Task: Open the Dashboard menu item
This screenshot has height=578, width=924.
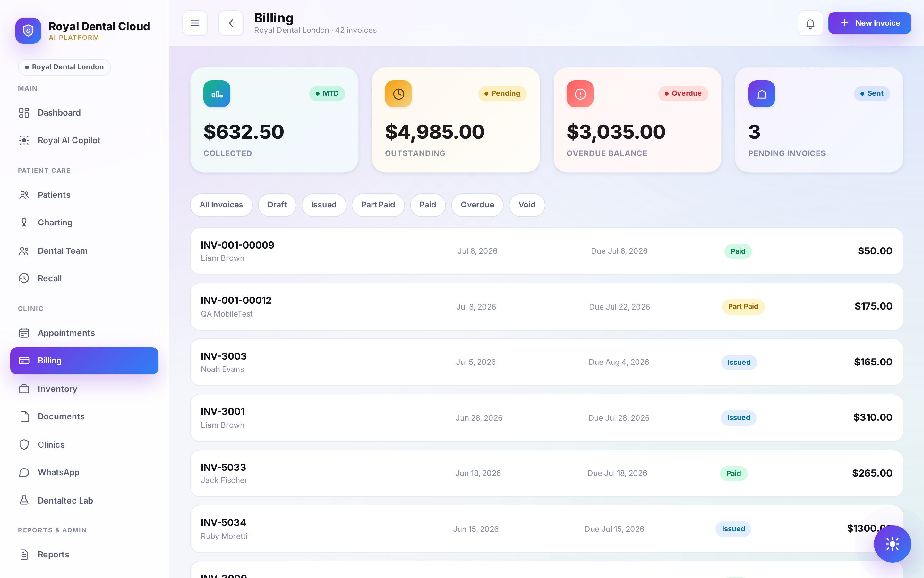Action: 84,113
